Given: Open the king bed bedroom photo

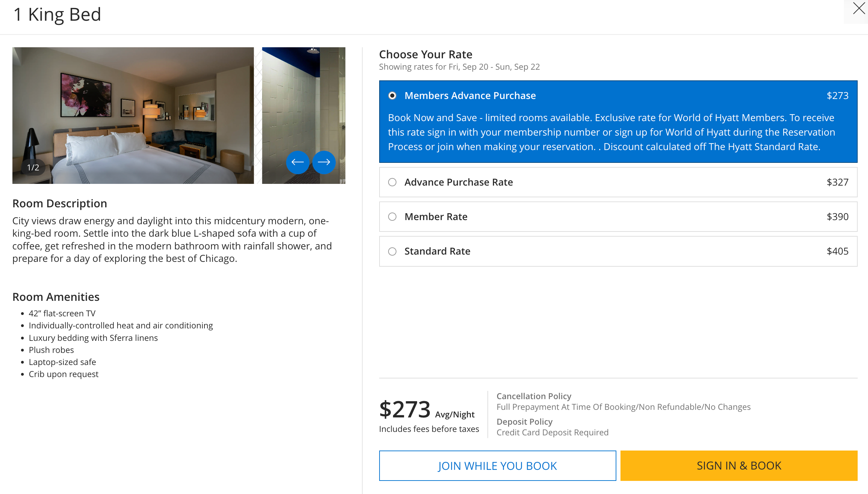Looking at the screenshot, I should [x=133, y=115].
